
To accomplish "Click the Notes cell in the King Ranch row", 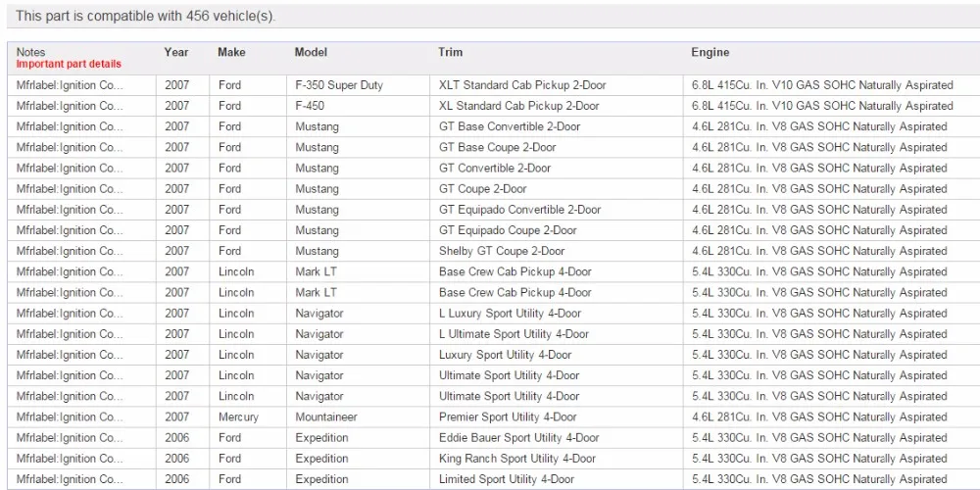I will coord(70,458).
